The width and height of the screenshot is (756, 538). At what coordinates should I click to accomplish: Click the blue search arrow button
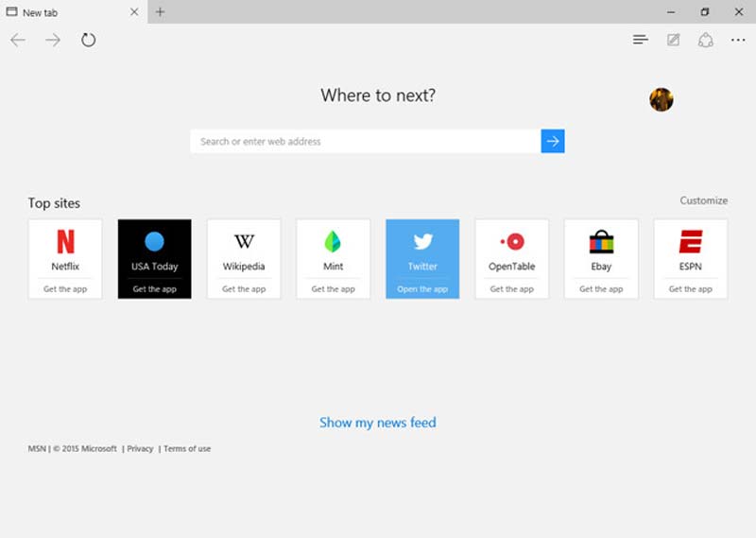coord(553,141)
